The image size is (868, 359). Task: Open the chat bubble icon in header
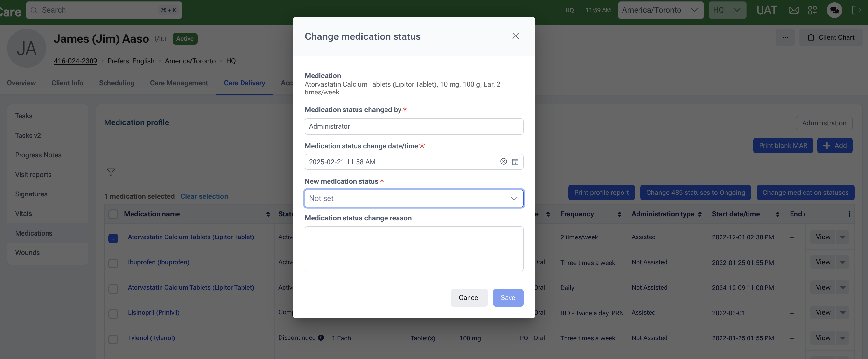click(x=834, y=10)
